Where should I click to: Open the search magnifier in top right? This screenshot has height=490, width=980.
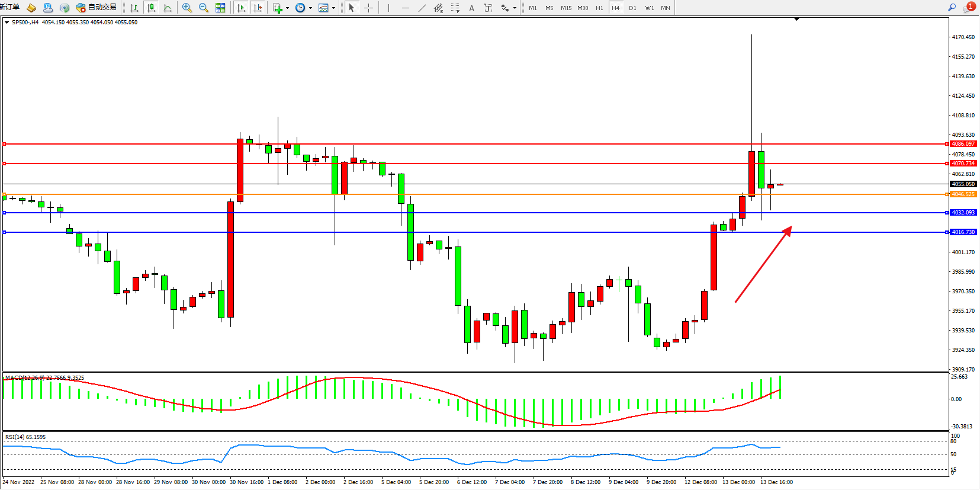[x=952, y=8]
